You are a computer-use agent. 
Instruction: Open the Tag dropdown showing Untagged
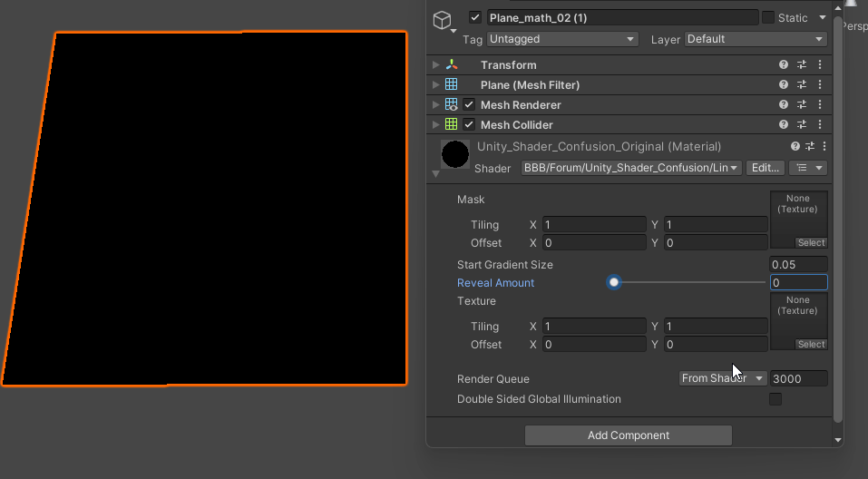[562, 39]
